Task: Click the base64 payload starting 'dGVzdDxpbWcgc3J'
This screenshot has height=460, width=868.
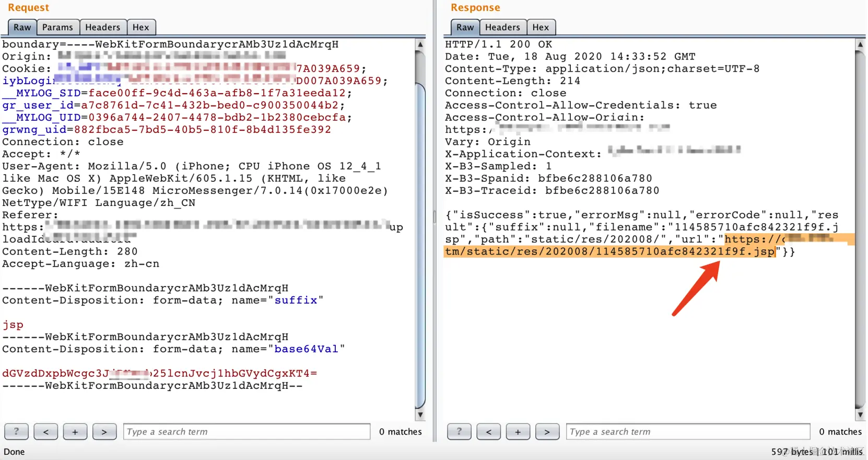Action: [x=160, y=373]
